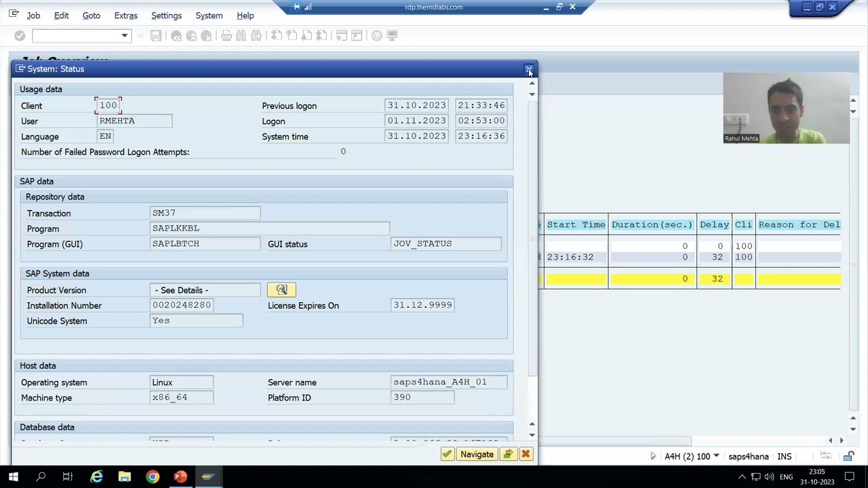
Task: Click the lock icon in SAP status bar
Action: (x=848, y=457)
